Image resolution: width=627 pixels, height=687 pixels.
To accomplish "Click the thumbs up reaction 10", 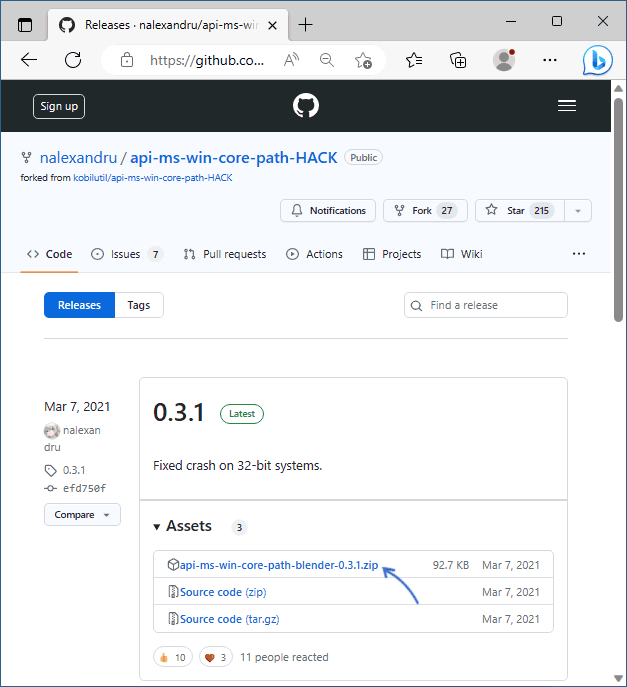I will point(173,657).
